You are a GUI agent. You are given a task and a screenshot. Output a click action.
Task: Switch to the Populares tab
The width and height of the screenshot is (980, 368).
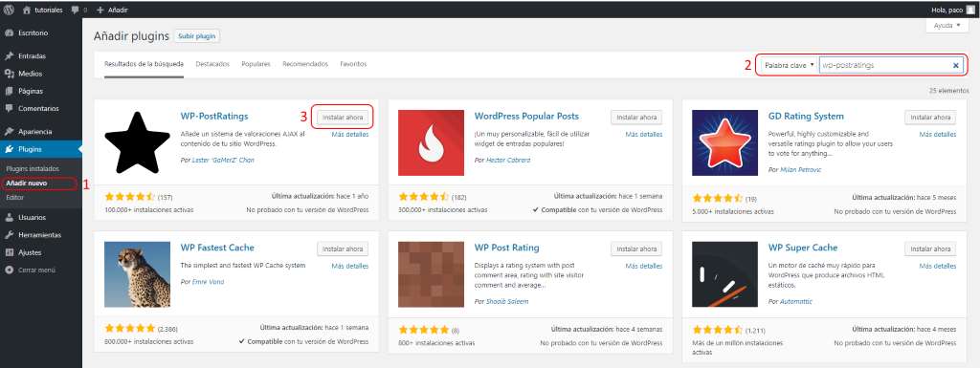pyautogui.click(x=256, y=64)
